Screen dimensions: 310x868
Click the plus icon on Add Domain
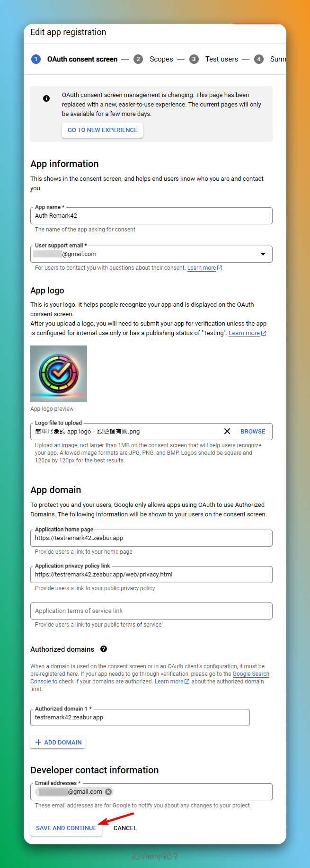click(x=38, y=742)
